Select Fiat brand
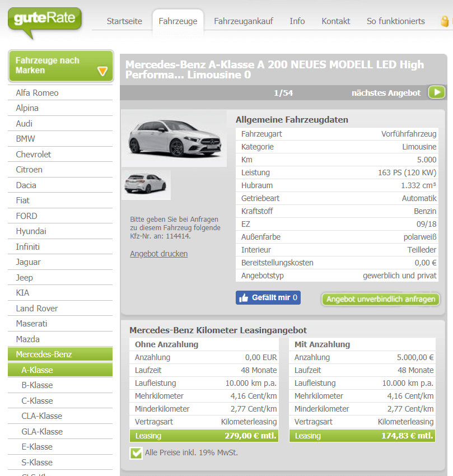The image size is (453, 476). tap(60, 200)
